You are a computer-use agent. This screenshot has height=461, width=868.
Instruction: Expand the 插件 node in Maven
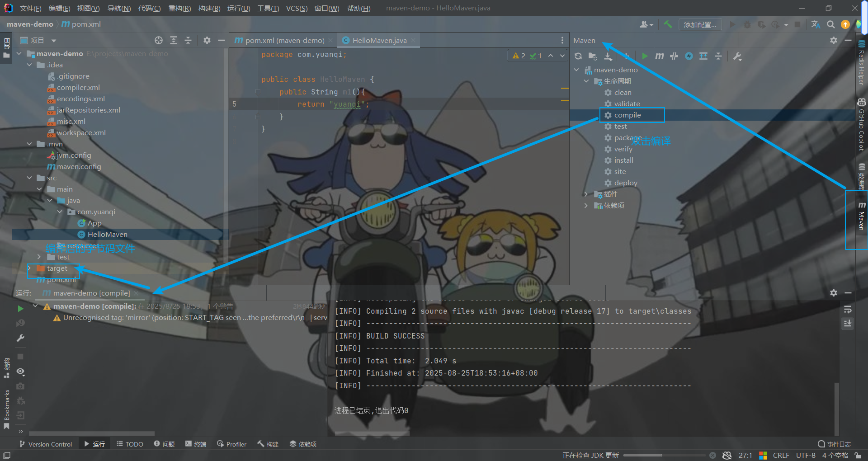586,194
